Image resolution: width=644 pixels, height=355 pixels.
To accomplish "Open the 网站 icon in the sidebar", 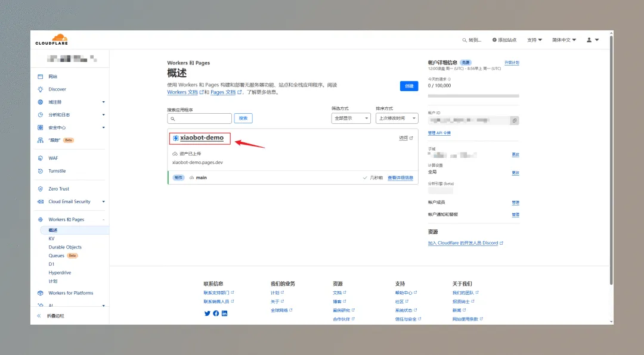I will point(41,76).
